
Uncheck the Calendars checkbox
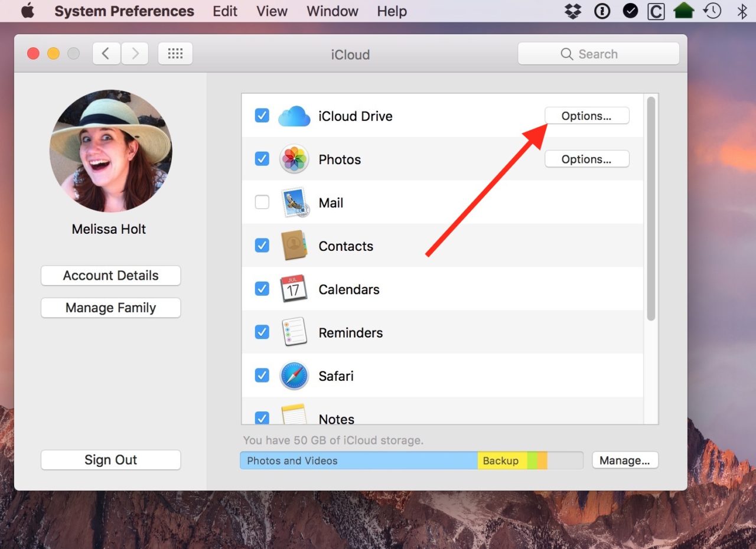(262, 289)
